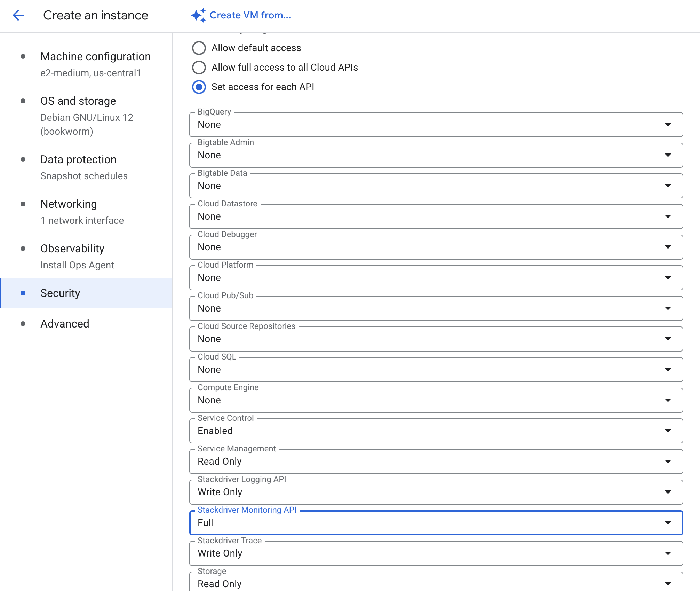The width and height of the screenshot is (700, 591).
Task: Open the Cloud Source Repositories dropdown
Action: 436,339
